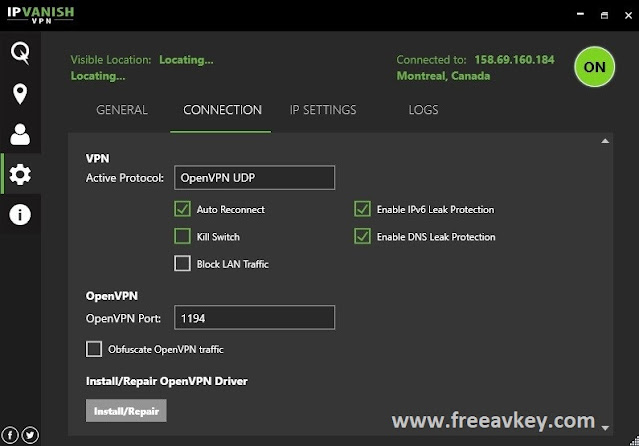The height and width of the screenshot is (446, 639).
Task: Open the OpenVPN Port dropdown
Action: pos(254,318)
